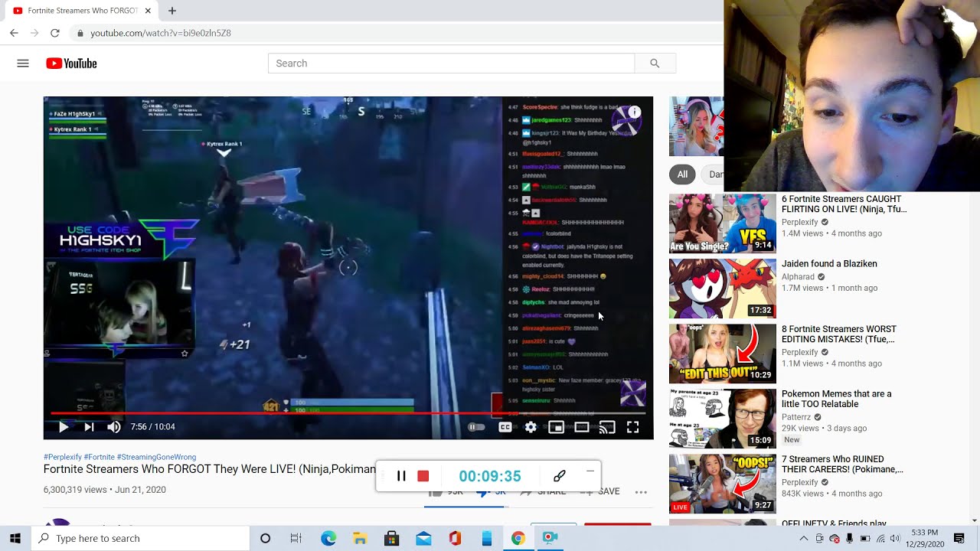Open 7 Streamers Who RUINED THEIR CAREERS title
This screenshot has width=980, height=551.
tap(842, 465)
